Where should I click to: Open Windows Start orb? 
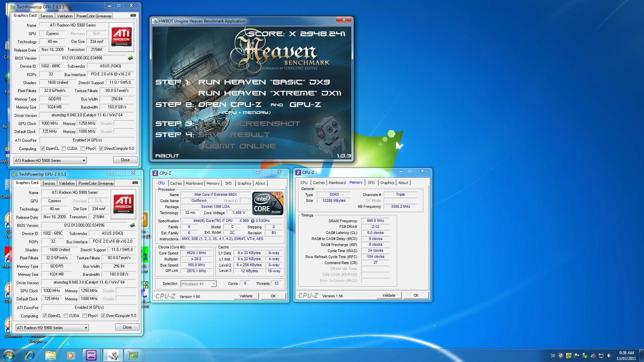tap(9, 356)
